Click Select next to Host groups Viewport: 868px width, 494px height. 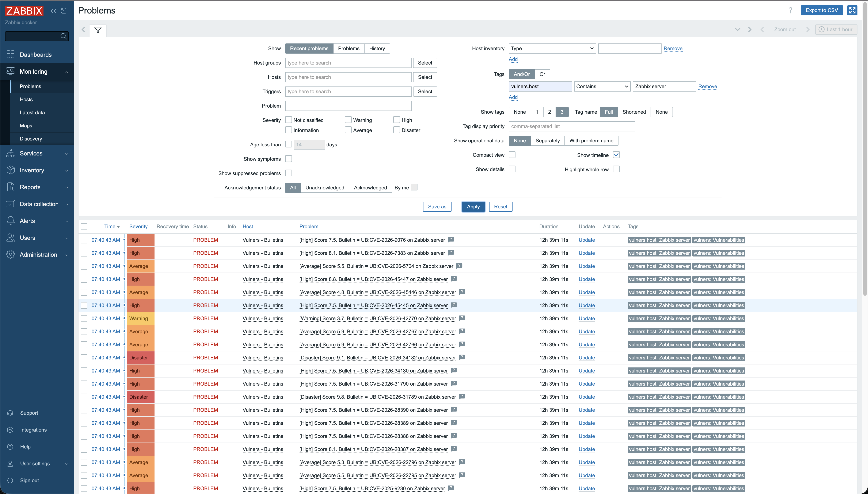pos(425,63)
